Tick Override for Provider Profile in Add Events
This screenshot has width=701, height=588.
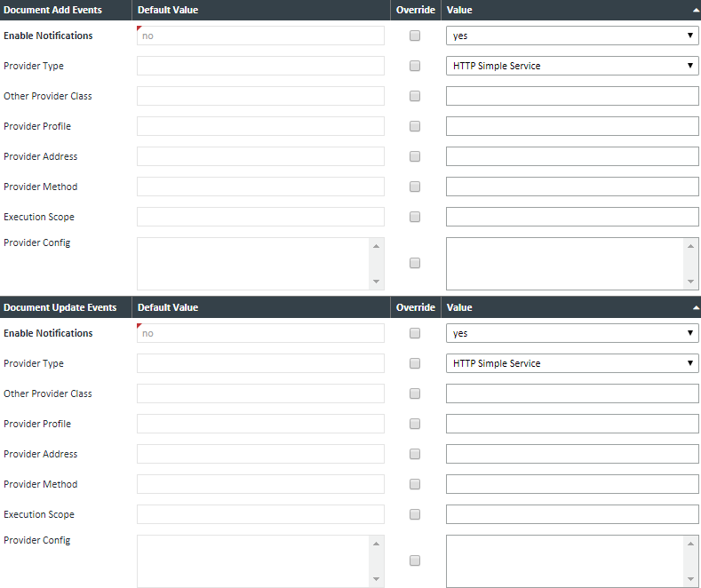pos(415,127)
